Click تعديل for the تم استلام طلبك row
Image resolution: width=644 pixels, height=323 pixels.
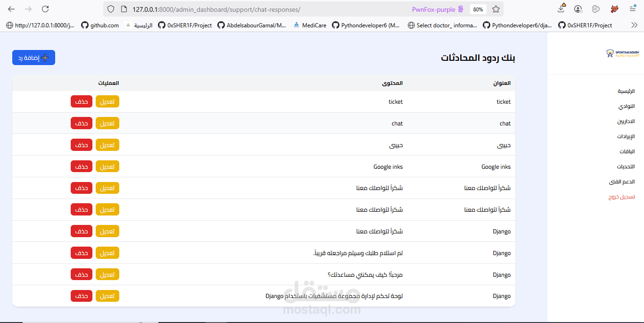tap(107, 253)
